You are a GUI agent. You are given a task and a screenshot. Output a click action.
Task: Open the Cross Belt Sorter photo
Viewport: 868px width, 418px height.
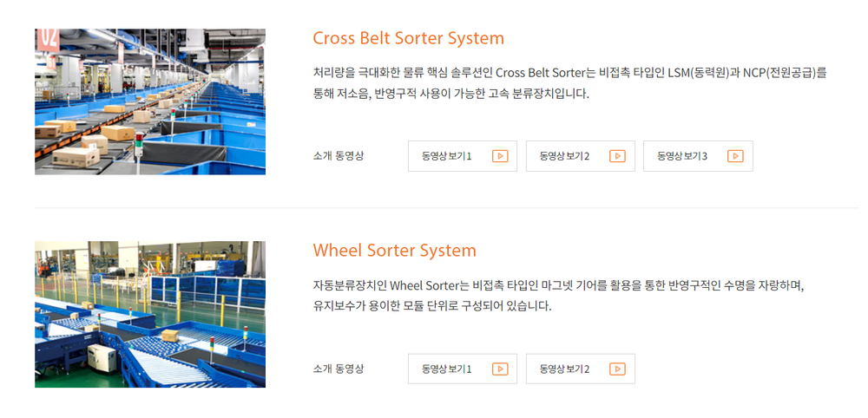[x=150, y=101]
